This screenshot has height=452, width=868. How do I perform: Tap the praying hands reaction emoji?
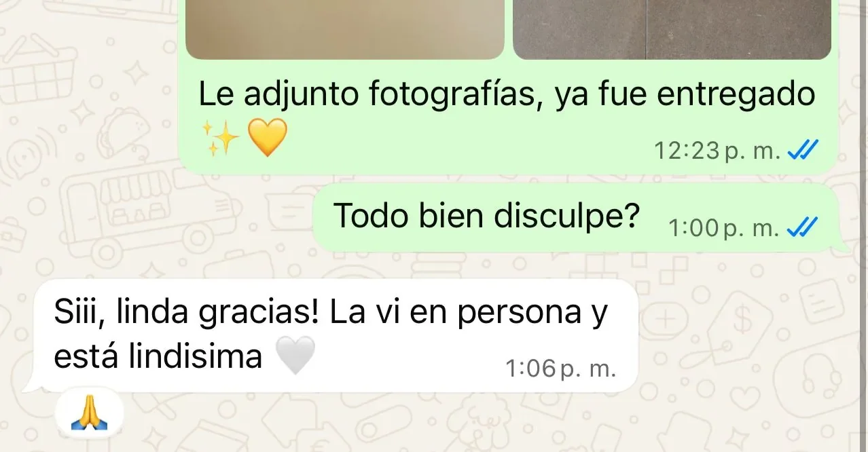pyautogui.click(x=90, y=413)
